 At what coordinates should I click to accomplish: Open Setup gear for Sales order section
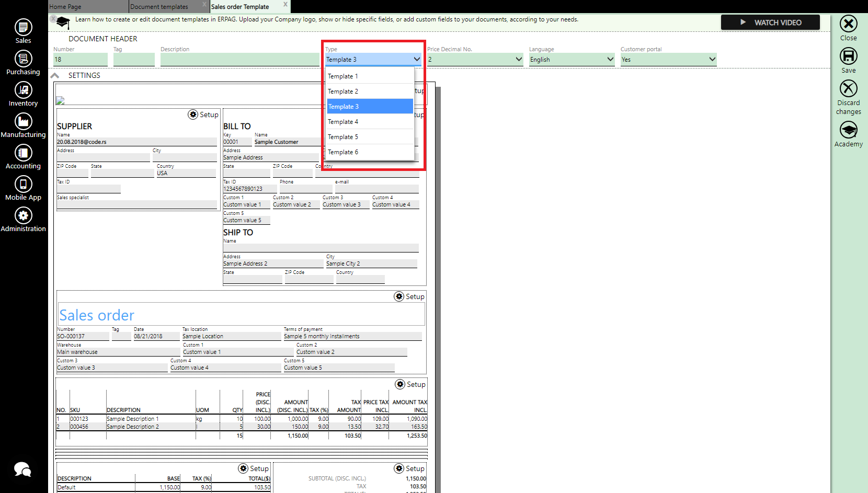(399, 296)
